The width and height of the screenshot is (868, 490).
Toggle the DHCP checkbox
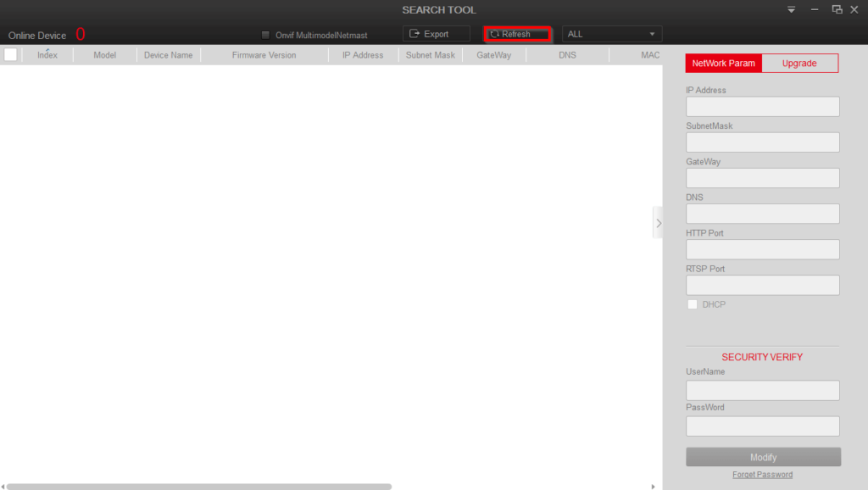(x=693, y=304)
